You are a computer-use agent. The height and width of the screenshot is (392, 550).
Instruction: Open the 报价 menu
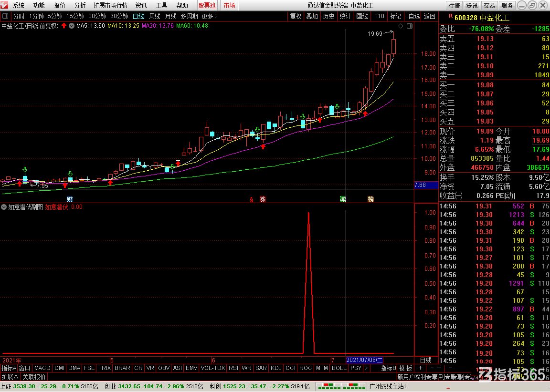coord(60,5)
